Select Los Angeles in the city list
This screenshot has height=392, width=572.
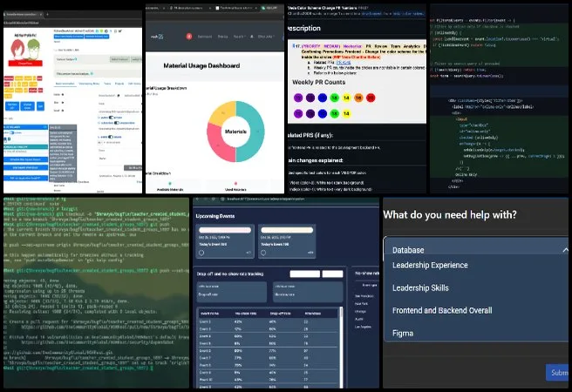click(363, 327)
